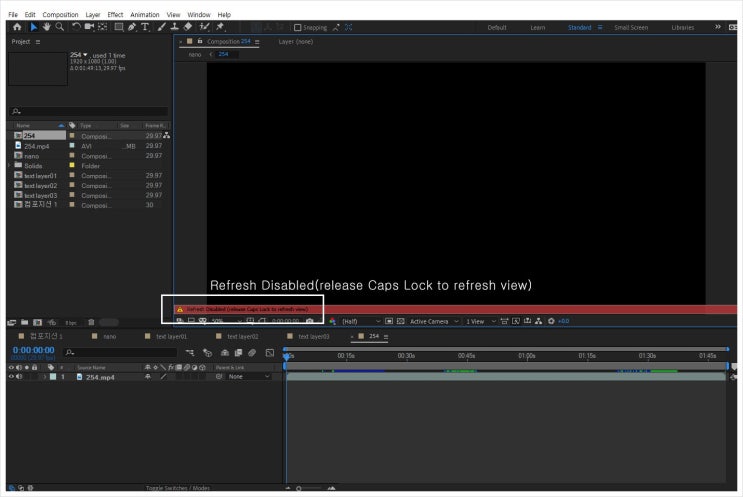Click Toggle Switches / Modes at timeline bottom
This screenshot has height=497, width=743.
point(178,488)
